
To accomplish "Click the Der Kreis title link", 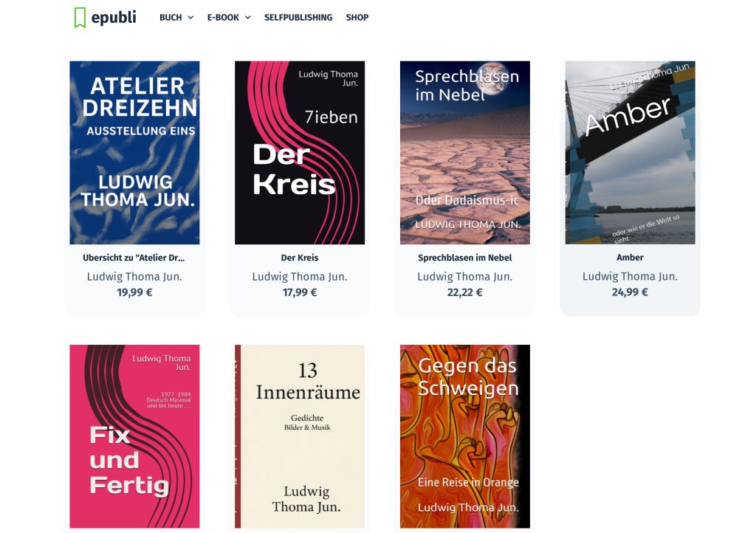I will coord(300,258).
